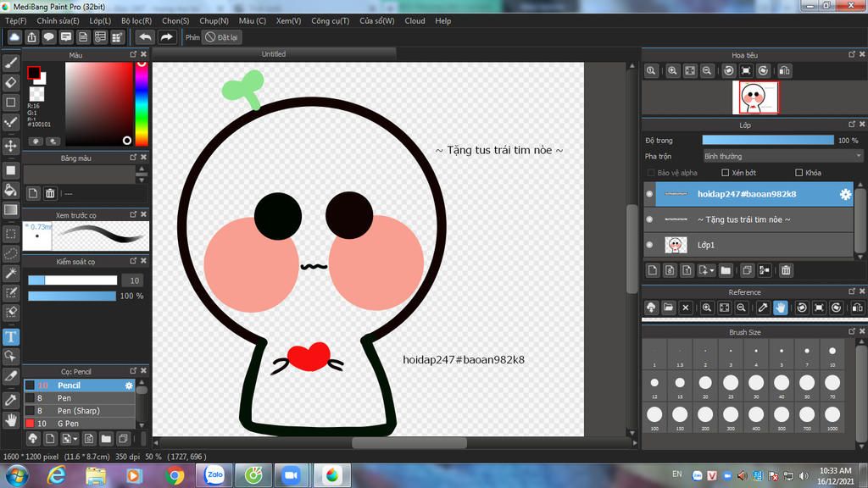Image resolution: width=868 pixels, height=488 pixels.
Task: Click the foreground color swatch
Action: (x=34, y=73)
